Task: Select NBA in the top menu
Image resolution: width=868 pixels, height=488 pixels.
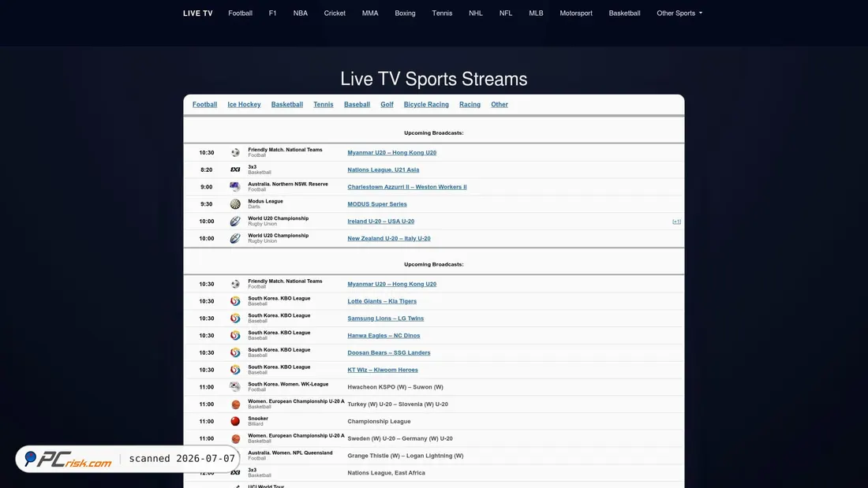Action: coord(300,13)
